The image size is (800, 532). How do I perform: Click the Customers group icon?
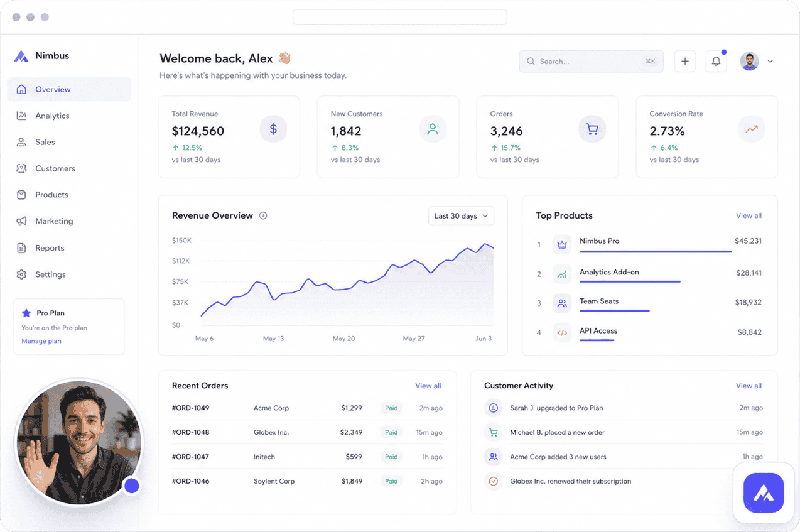(21, 168)
